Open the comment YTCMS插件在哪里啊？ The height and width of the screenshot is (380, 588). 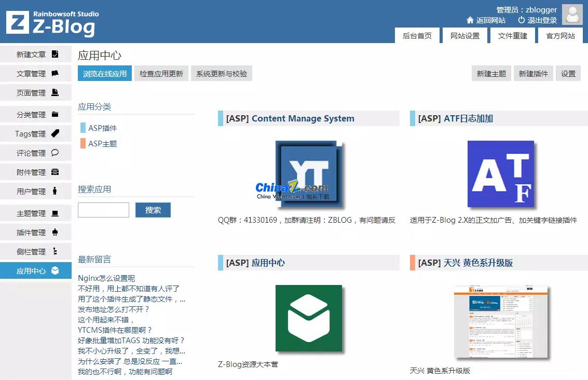pyautogui.click(x=115, y=330)
